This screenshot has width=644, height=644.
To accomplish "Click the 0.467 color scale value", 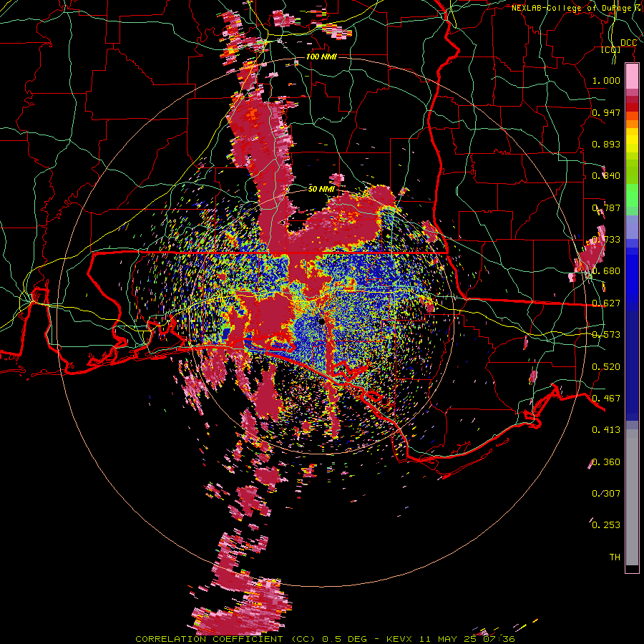I will [x=606, y=398].
